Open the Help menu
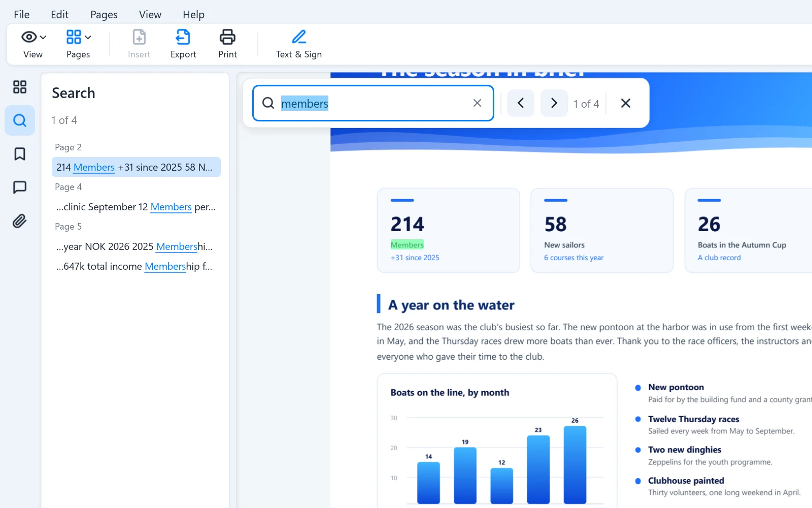The image size is (812, 508). [x=193, y=14]
